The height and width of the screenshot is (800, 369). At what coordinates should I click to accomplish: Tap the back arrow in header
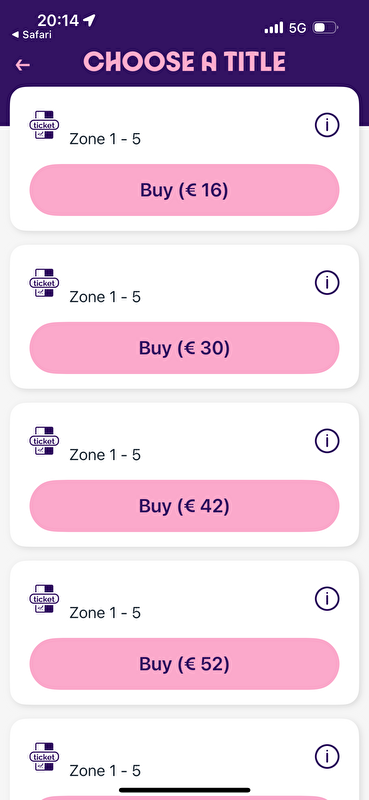(x=22, y=65)
